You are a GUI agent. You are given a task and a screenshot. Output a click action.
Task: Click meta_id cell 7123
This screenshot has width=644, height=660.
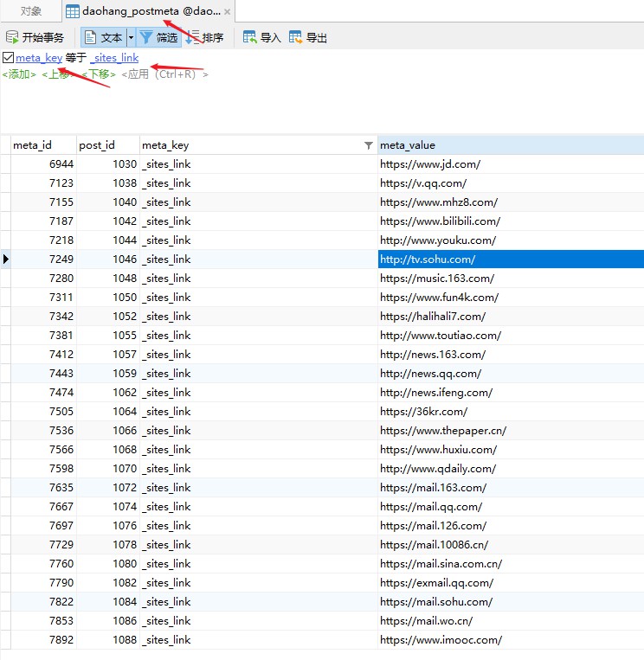44,183
